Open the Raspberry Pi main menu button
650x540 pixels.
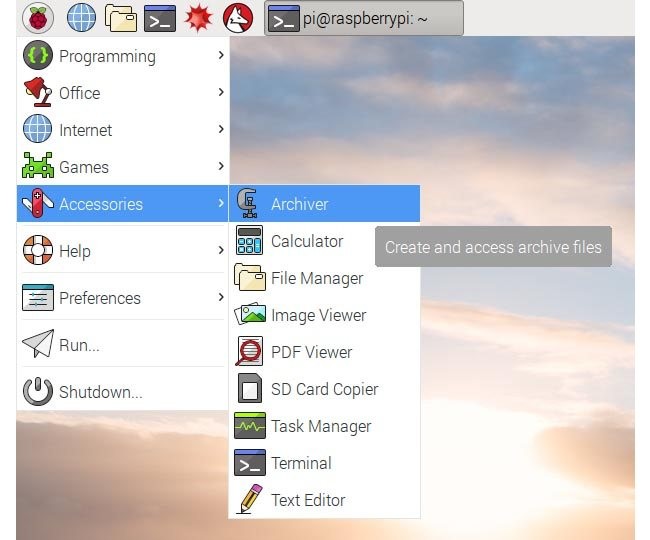coord(38,18)
